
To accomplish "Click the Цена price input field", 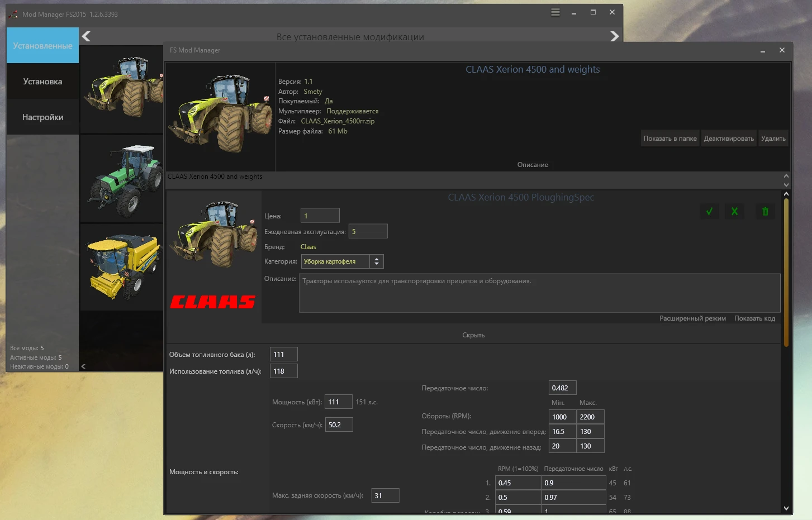I will 320,216.
